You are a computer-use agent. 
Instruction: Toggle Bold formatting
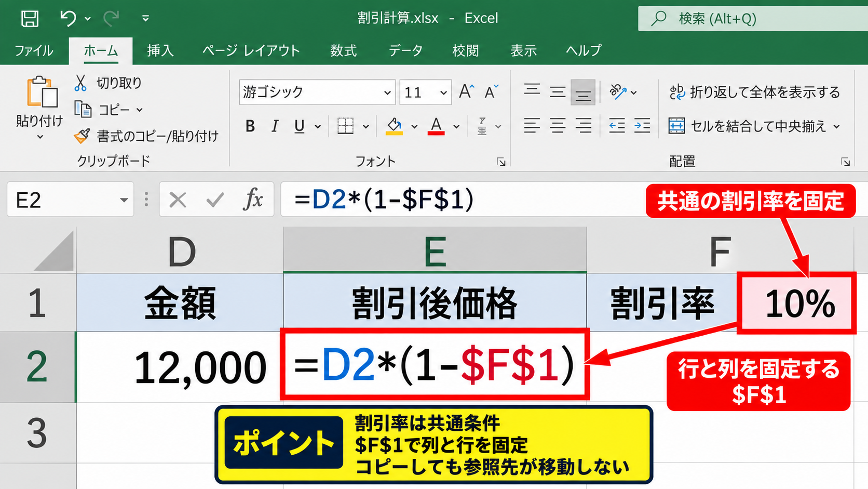coord(250,126)
